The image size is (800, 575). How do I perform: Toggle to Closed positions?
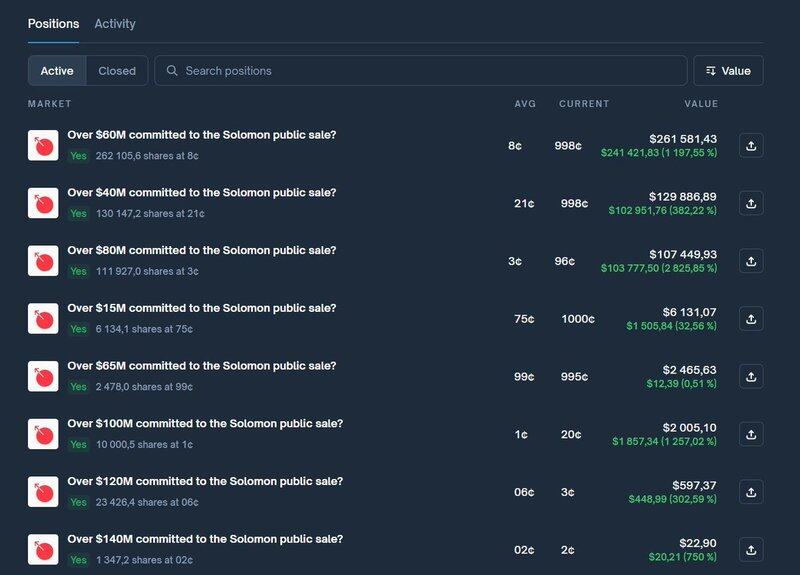(117, 71)
